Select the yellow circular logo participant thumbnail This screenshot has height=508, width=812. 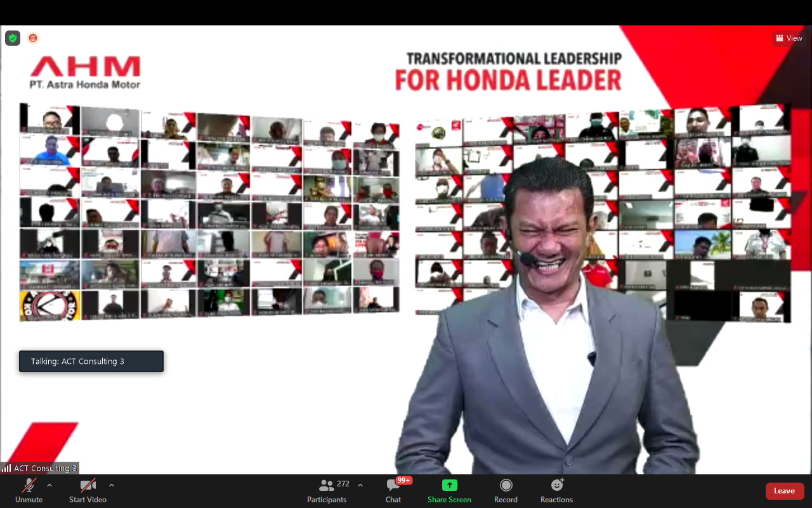coord(49,306)
